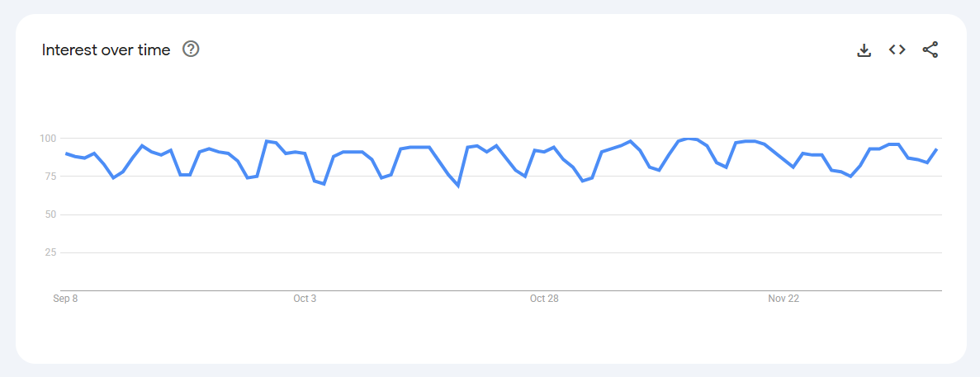Select the Nov 22 axis label
The height and width of the screenshot is (377, 980).
click(784, 299)
